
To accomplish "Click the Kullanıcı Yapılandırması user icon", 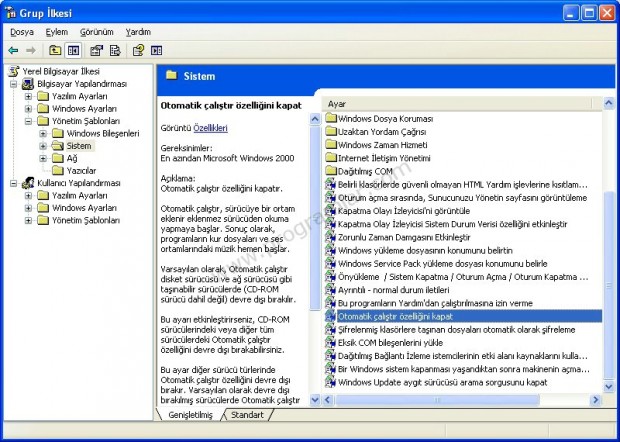I will coord(28,183).
